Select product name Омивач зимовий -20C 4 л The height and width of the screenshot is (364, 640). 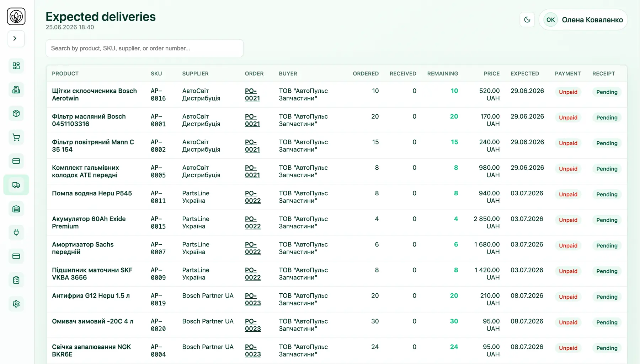coord(92,321)
